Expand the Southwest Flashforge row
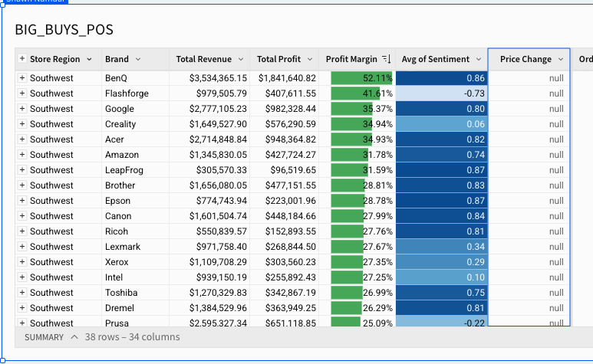 pos(22,93)
